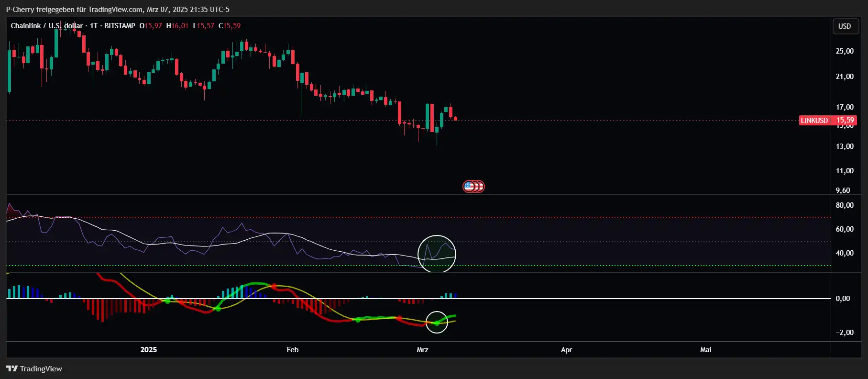Click the Apr time axis label
Image resolution: width=868 pixels, height=379 pixels.
coord(566,350)
